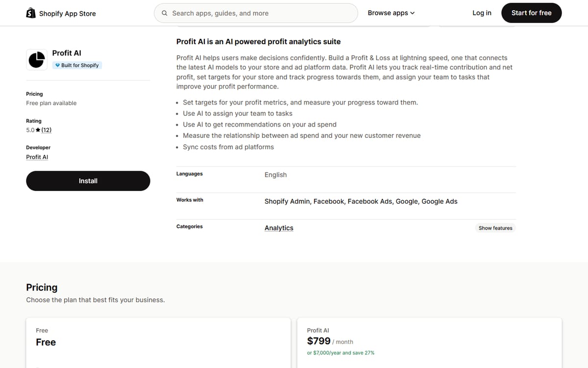Expand Show features
The width and height of the screenshot is (588, 368).
click(495, 228)
